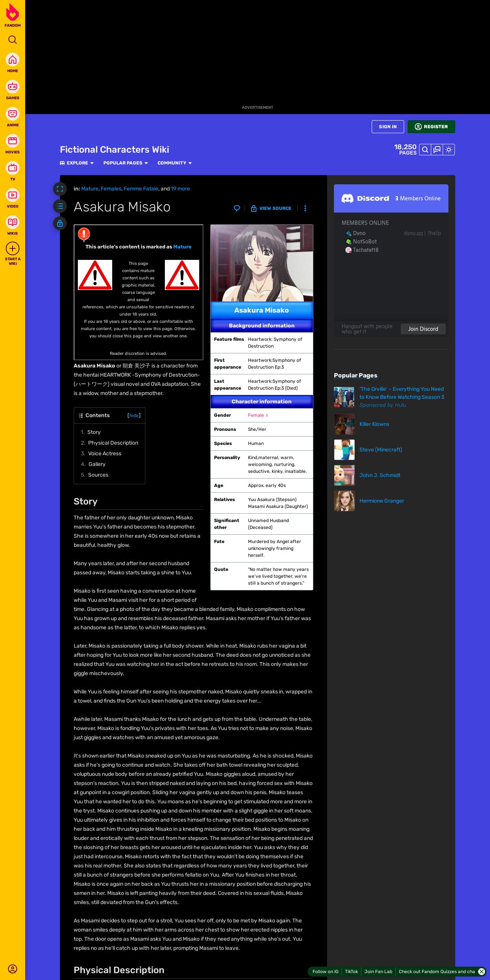Toggle light/dark theme with the sun icon
Viewport: 490px width, 980px height.
click(x=449, y=150)
